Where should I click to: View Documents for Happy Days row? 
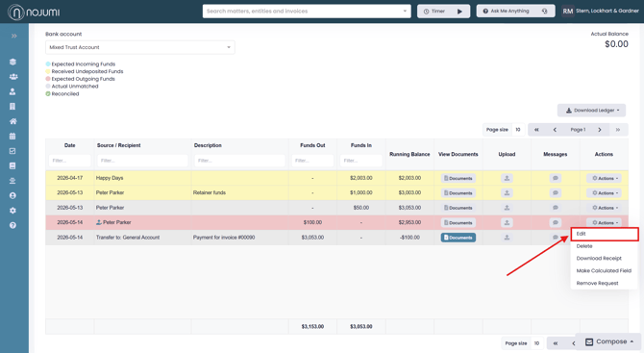458,178
